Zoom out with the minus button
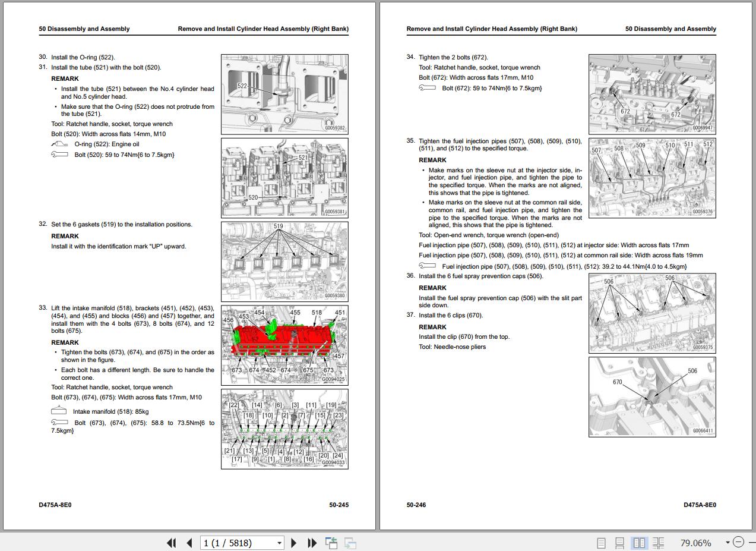Viewport: 756px width, 551px height. click(738, 542)
